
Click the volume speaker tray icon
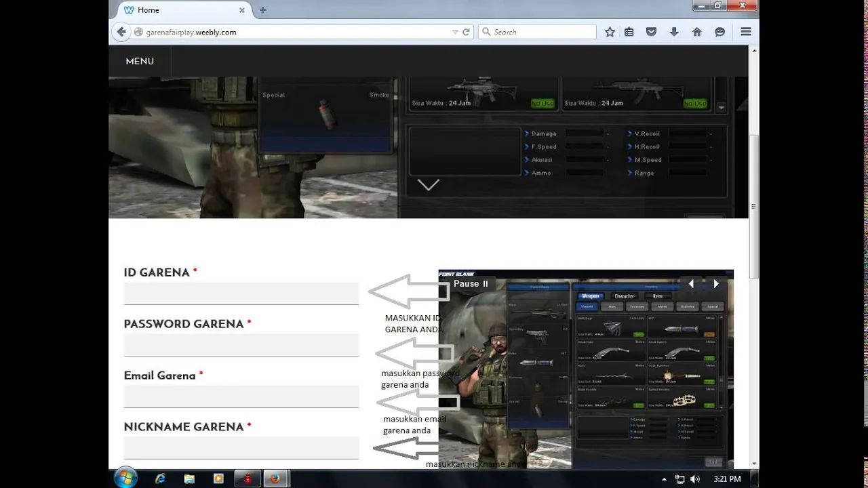pos(695,479)
